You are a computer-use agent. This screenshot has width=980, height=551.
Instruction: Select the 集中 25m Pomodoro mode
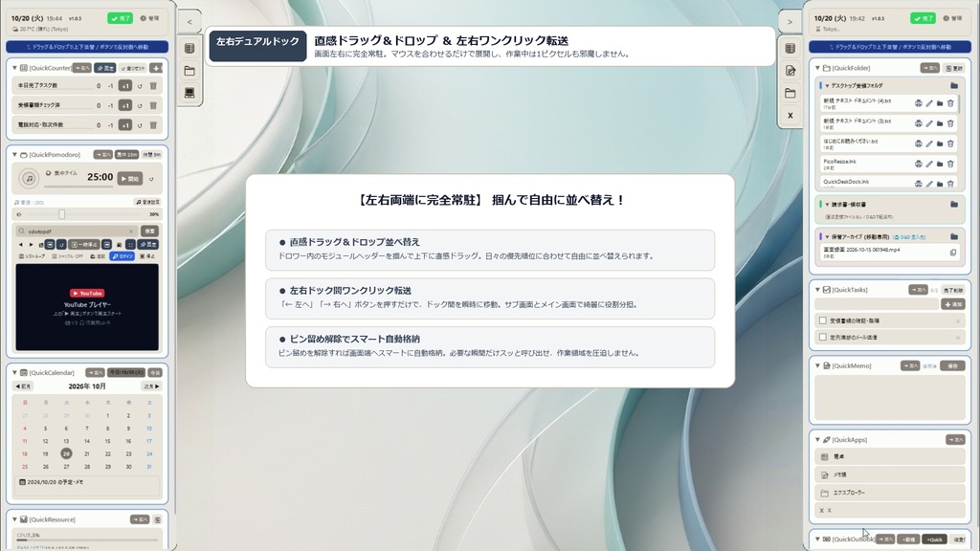point(127,154)
